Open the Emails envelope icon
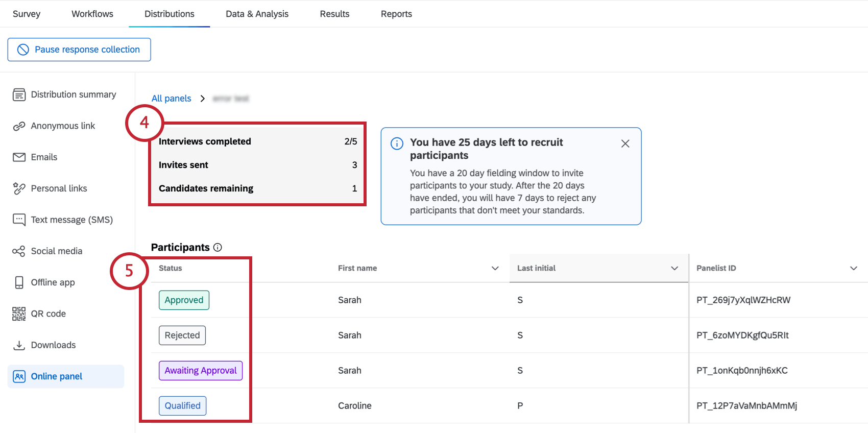Image resolution: width=868 pixels, height=433 pixels. click(19, 157)
